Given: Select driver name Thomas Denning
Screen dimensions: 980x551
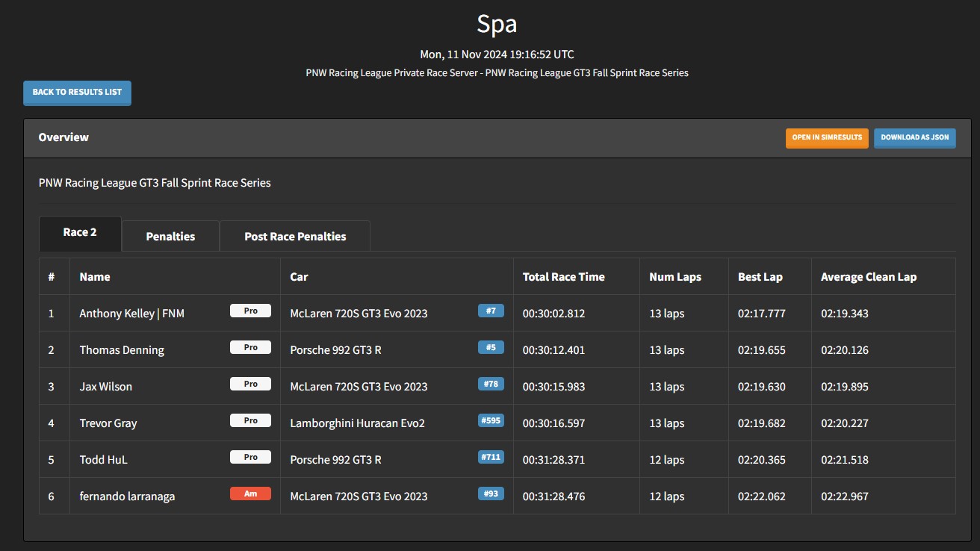Looking at the screenshot, I should pyautogui.click(x=122, y=350).
